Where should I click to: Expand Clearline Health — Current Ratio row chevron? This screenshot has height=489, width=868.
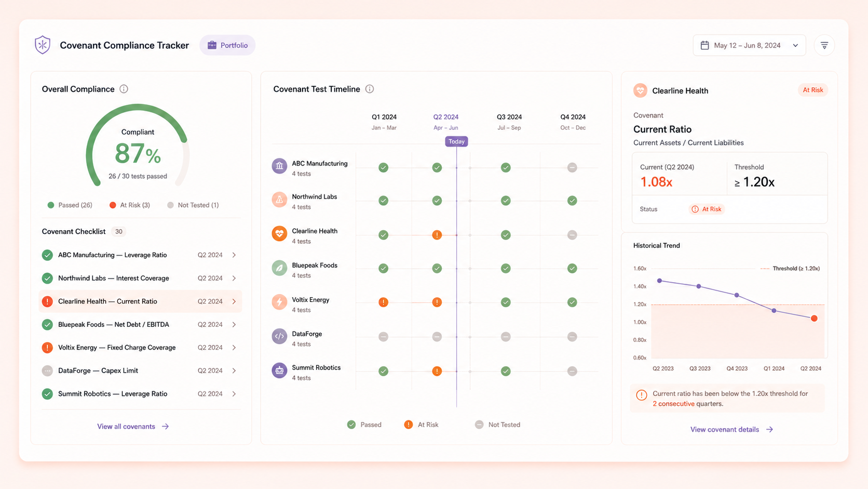point(234,301)
